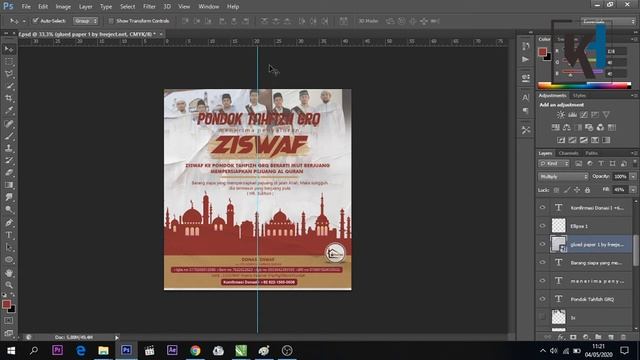Viewport: 640px width, 360px height.
Task: Select the Move tool
Action: 9,49
